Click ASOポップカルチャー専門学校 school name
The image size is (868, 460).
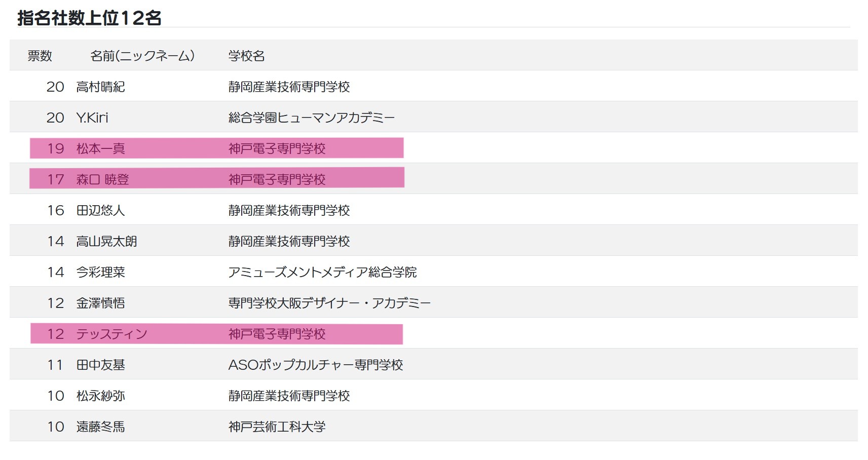point(316,365)
